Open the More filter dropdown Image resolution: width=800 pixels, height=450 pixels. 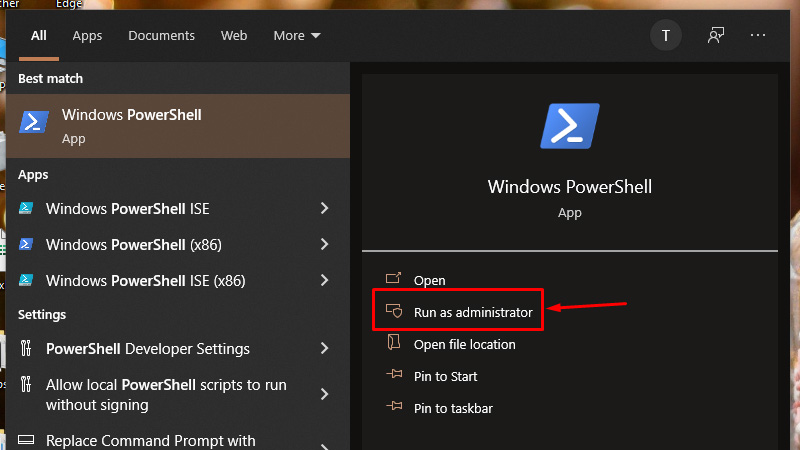pos(297,35)
